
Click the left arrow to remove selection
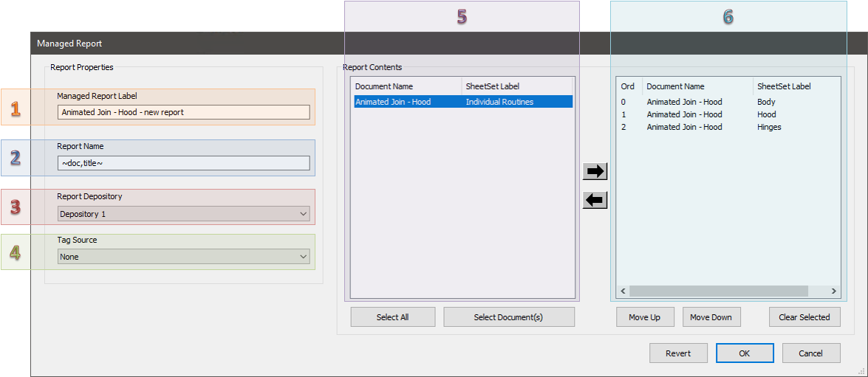pyautogui.click(x=595, y=200)
